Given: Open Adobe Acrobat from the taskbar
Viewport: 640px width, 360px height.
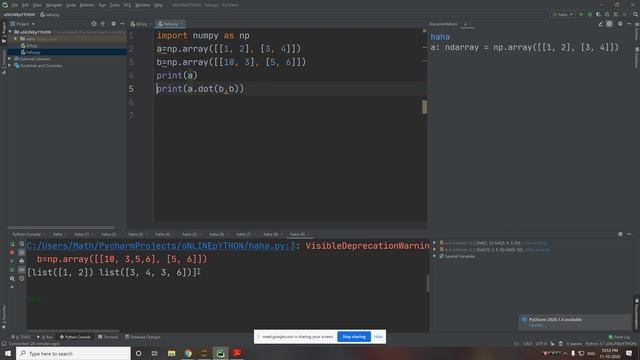Looking at the screenshot, I should [237, 353].
